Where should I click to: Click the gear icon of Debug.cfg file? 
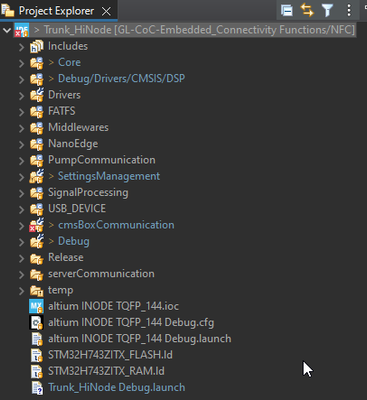point(36,323)
